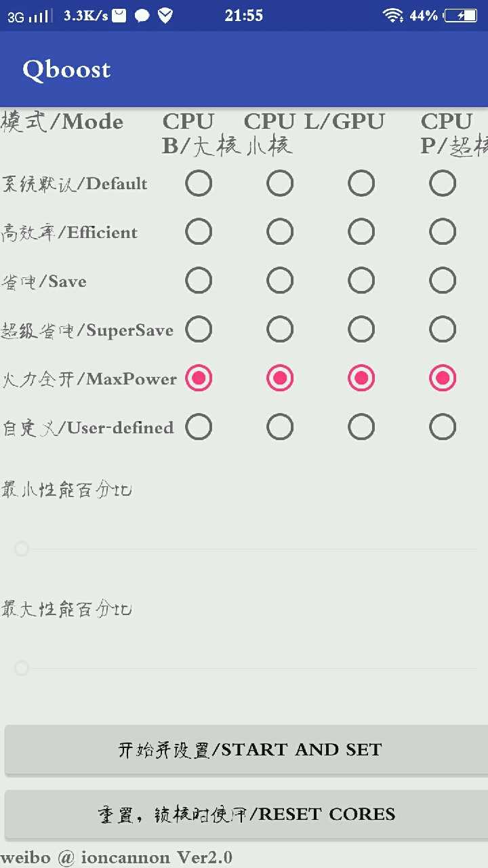Pick Efficient mode in the third column
This screenshot has height=868, width=488.
click(361, 232)
